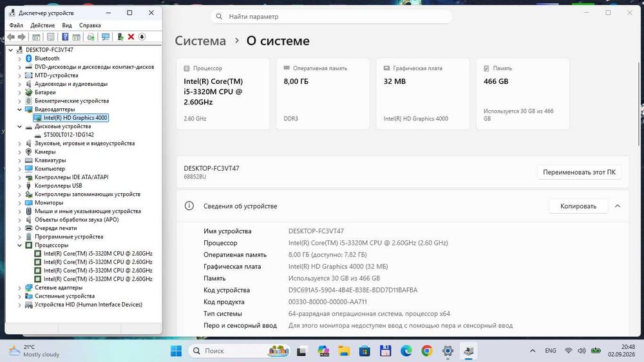Expand the Bluetooth category
The width and height of the screenshot is (644, 362).
point(19,59)
